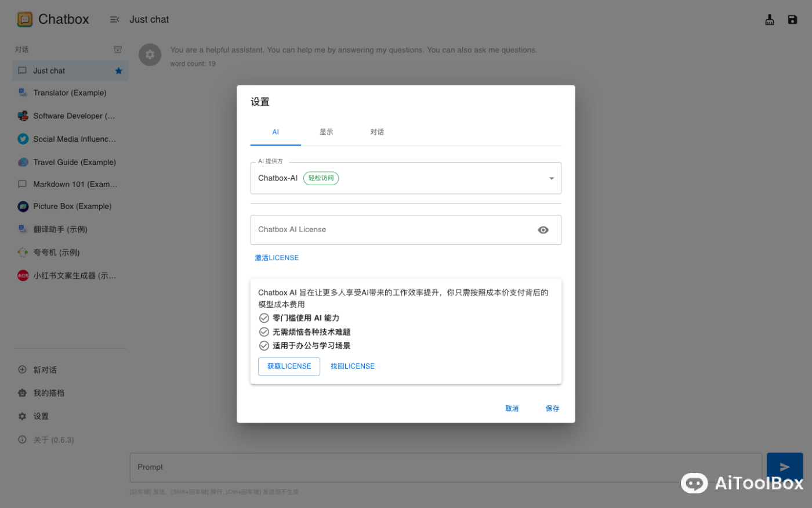Click the 激活LICENSE link
Screen dimensions: 812x508
point(277,258)
